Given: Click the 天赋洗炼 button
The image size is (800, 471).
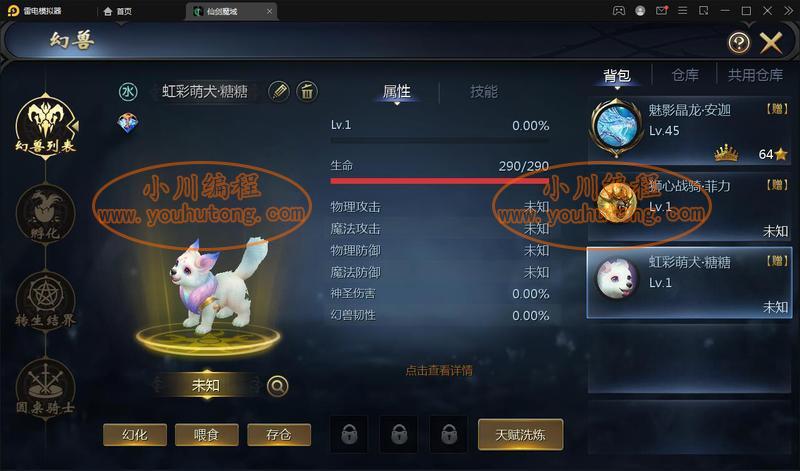Looking at the screenshot, I should click(520, 435).
